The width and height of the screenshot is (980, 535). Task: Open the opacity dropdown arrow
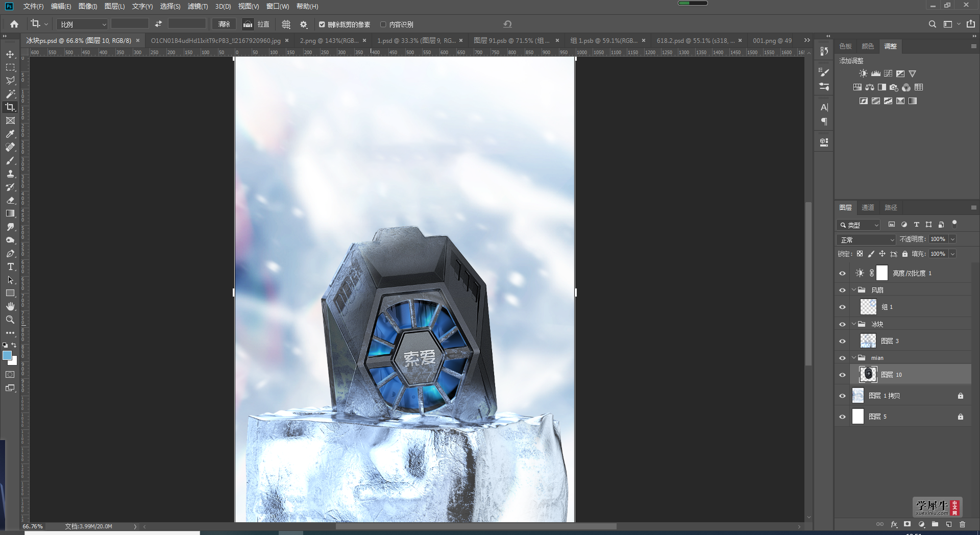(952, 239)
